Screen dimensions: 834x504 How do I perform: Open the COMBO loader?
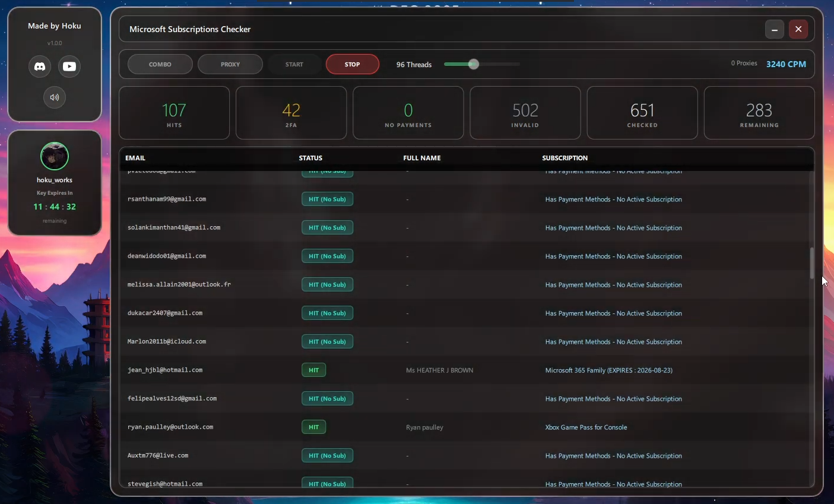(160, 64)
